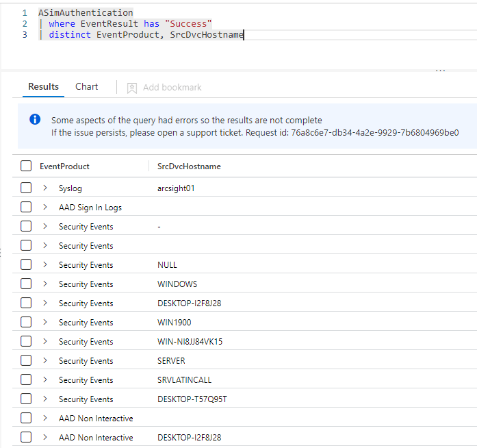Expand the Security Events SERVER row

coord(45,360)
